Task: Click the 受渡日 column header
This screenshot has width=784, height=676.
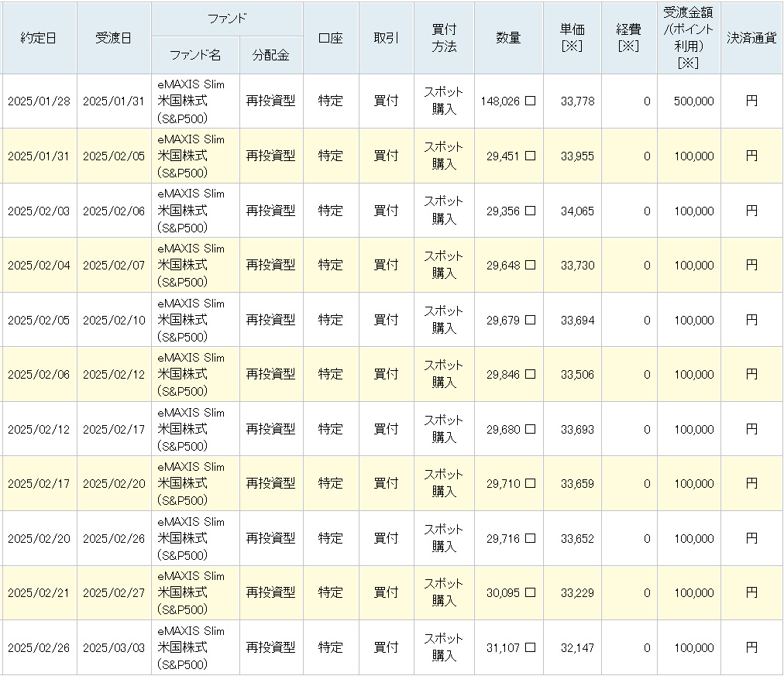Action: coord(113,38)
